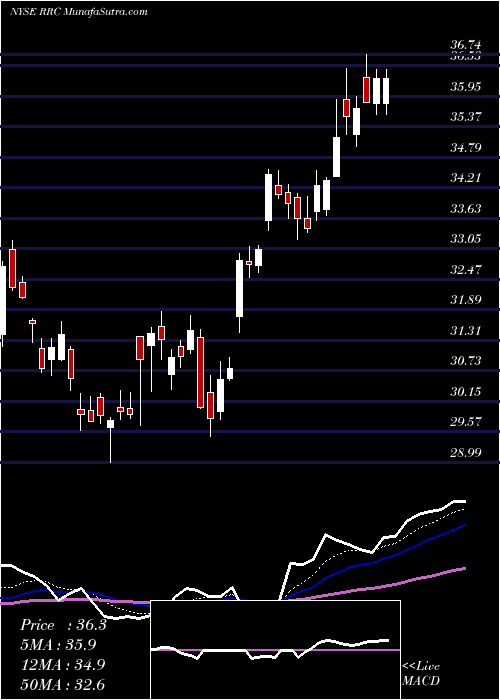Click the 29.57 price axis label
500x700 pixels.
pyautogui.click(x=465, y=422)
